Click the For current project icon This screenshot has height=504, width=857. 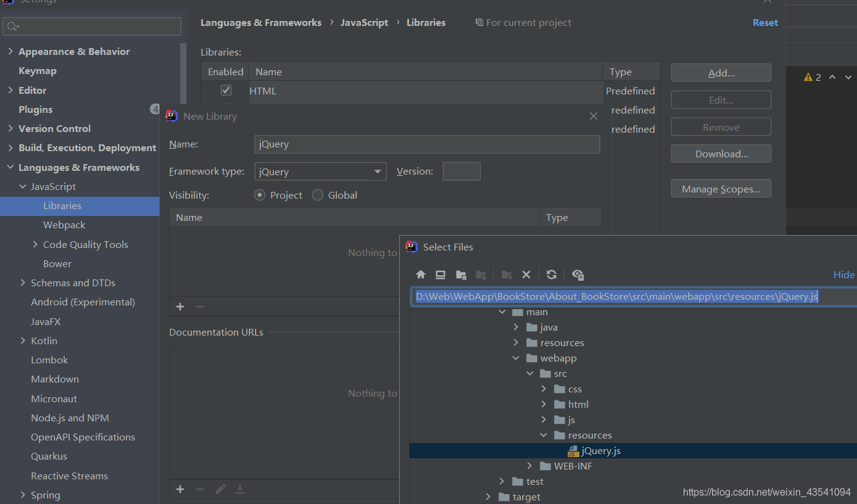click(479, 22)
